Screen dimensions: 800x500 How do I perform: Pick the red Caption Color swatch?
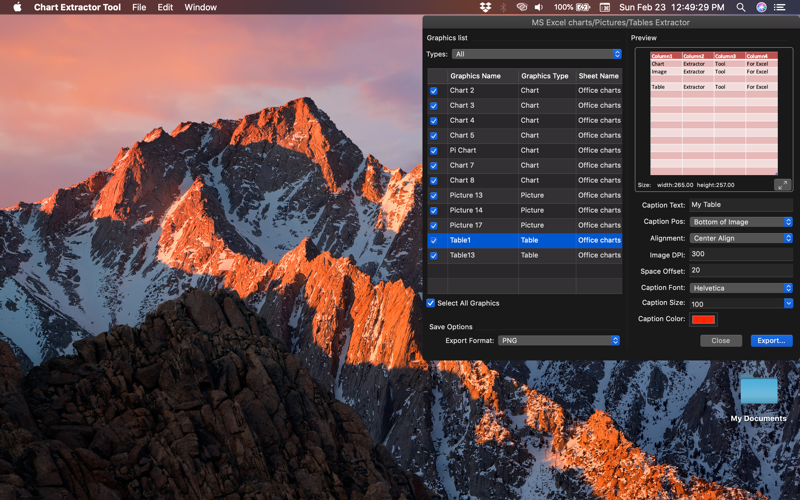703,319
